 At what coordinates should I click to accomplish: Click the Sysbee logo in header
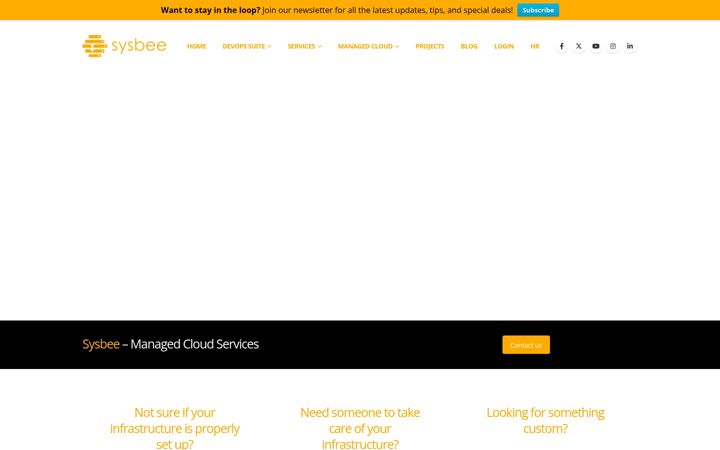pyautogui.click(x=124, y=46)
